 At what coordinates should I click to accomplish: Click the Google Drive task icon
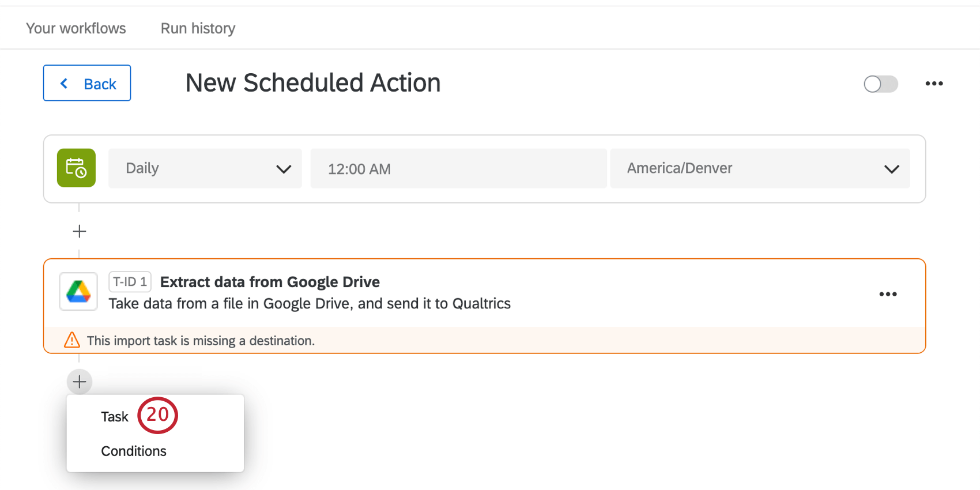(x=78, y=292)
